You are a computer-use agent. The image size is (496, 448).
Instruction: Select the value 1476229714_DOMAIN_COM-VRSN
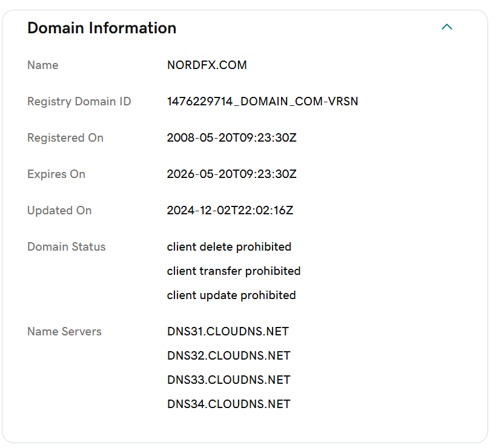point(263,102)
